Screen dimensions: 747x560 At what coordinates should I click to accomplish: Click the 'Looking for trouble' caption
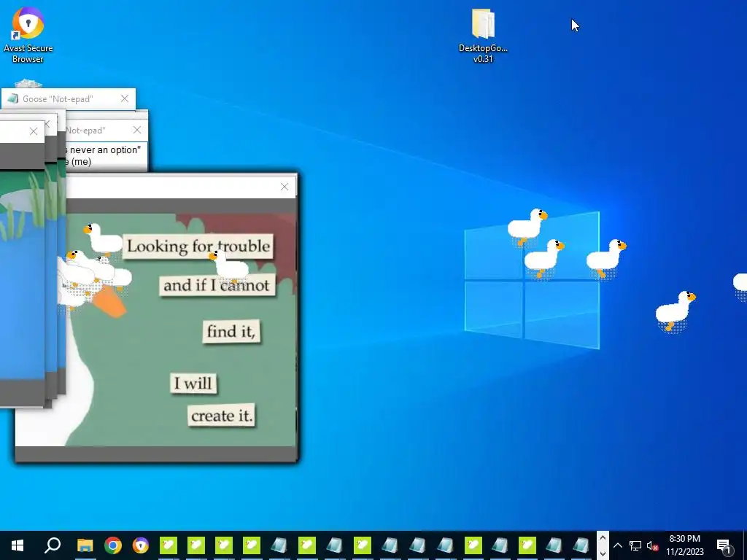(198, 246)
